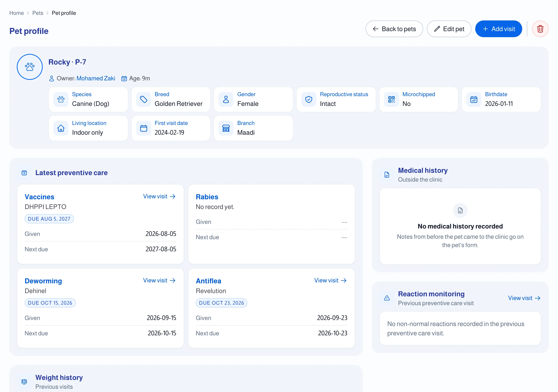The height and width of the screenshot is (392, 558).
Task: Click the Species paw icon
Action: tap(61, 99)
